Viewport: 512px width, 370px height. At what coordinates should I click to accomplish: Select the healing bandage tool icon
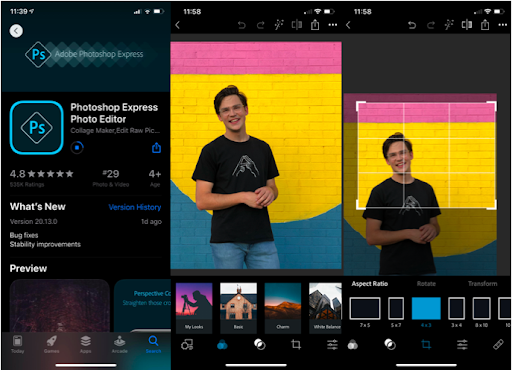(x=498, y=344)
